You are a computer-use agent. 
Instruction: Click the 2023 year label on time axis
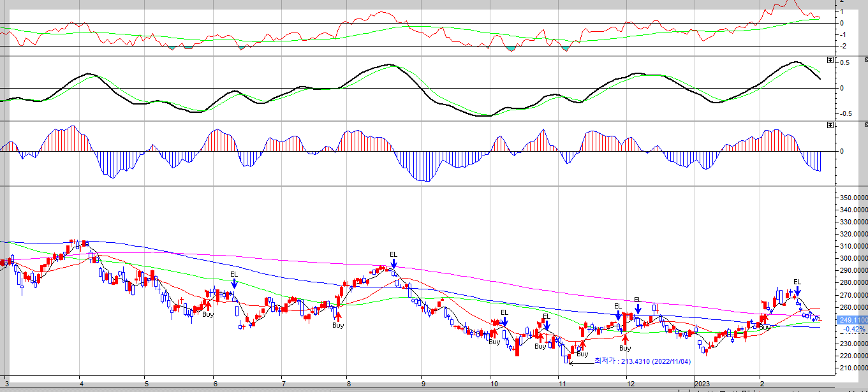[702, 384]
